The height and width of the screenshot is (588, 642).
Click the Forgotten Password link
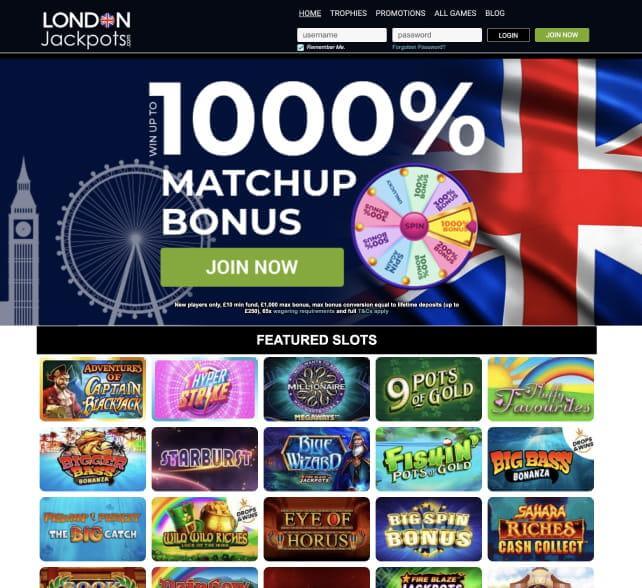tap(418, 47)
